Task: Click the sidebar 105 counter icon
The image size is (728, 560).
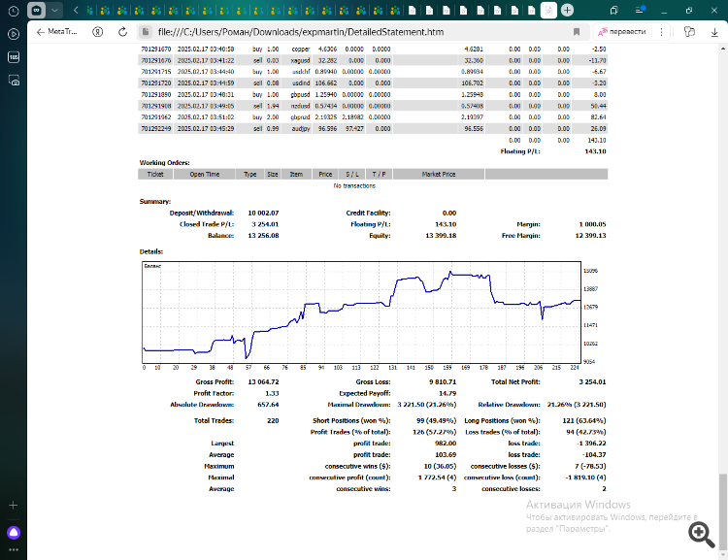Action: pyautogui.click(x=14, y=57)
